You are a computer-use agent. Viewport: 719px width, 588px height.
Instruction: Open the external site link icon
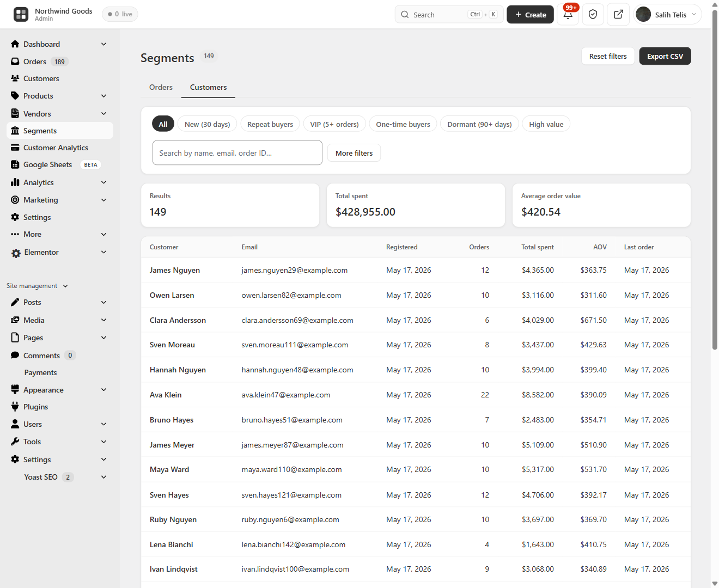[618, 14]
